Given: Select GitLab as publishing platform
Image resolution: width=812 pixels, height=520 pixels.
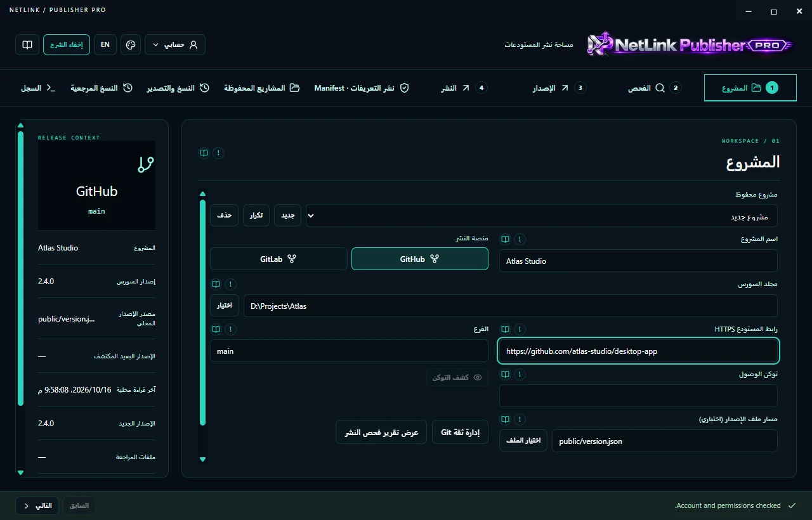Looking at the screenshot, I should (x=278, y=259).
